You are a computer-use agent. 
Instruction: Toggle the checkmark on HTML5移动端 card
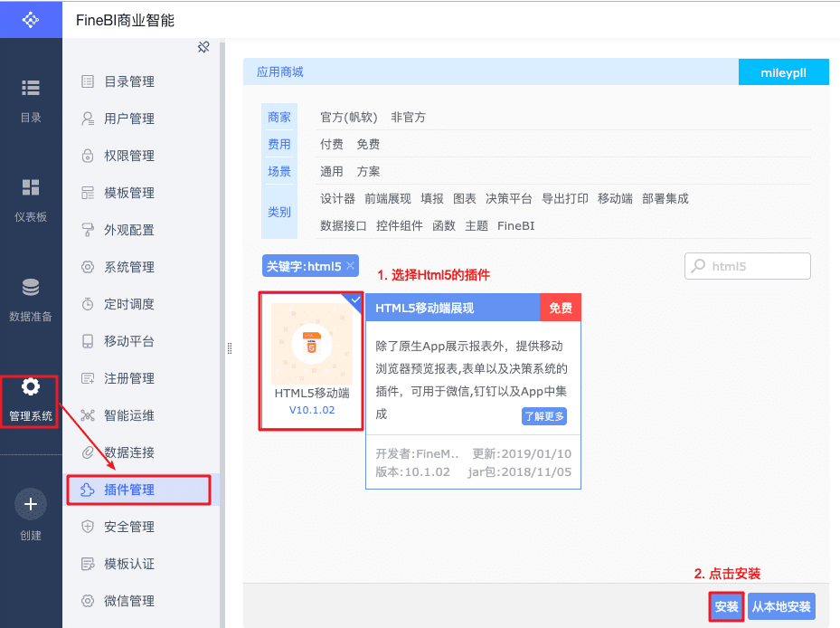click(x=355, y=300)
